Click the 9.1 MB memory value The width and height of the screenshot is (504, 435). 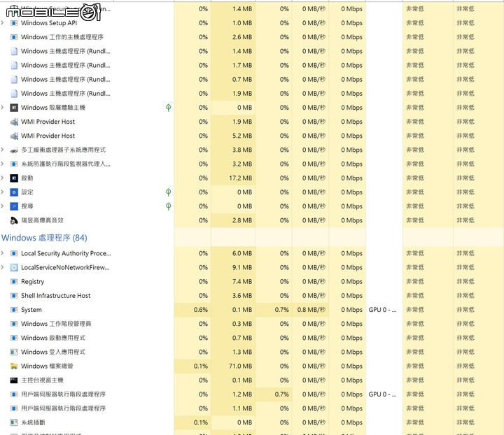point(242,268)
